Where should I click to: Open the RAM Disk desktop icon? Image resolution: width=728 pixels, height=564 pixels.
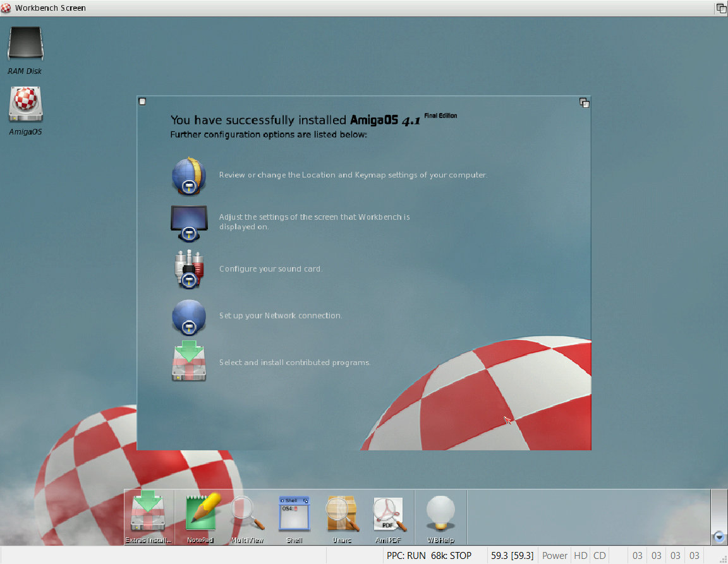25,44
